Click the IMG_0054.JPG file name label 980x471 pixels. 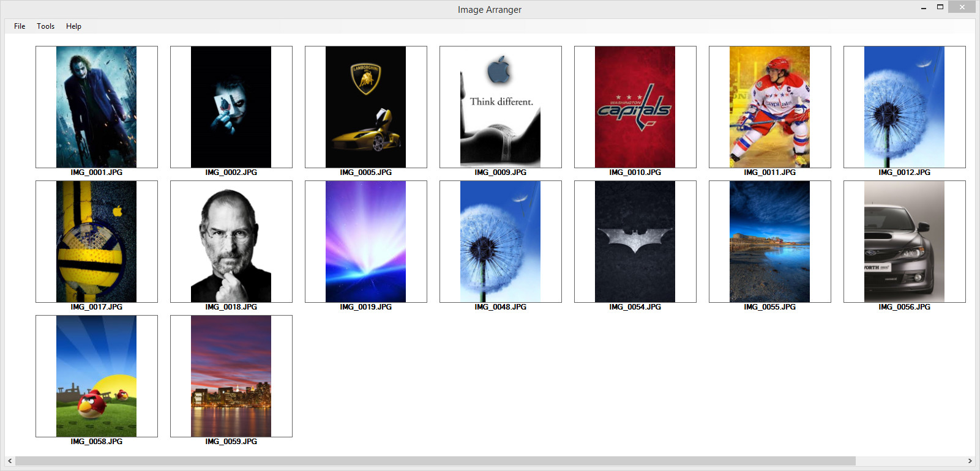[635, 307]
